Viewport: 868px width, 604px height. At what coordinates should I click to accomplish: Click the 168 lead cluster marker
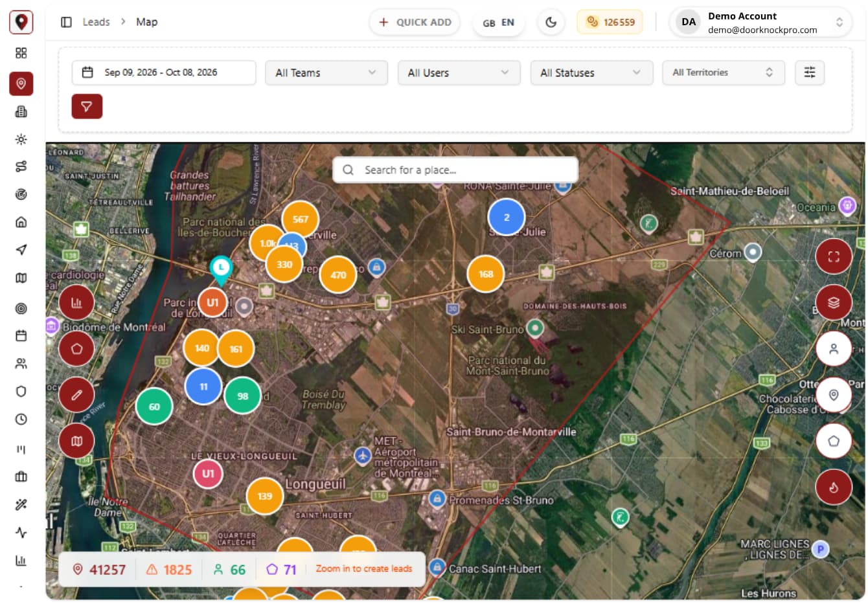486,274
